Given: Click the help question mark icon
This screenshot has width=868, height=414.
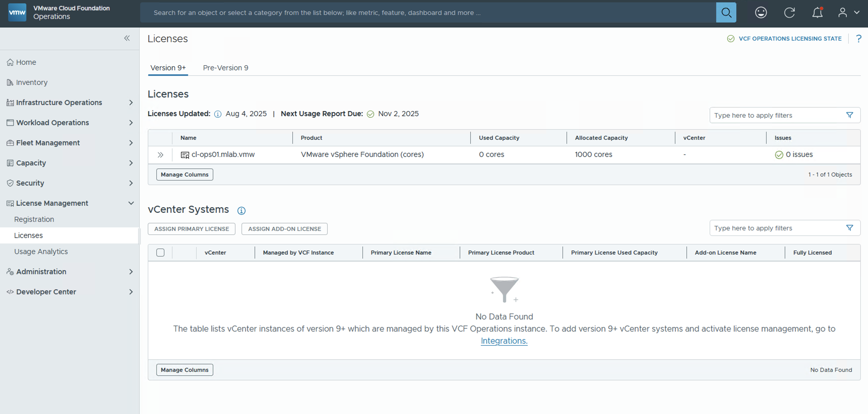Looking at the screenshot, I should [x=858, y=38].
